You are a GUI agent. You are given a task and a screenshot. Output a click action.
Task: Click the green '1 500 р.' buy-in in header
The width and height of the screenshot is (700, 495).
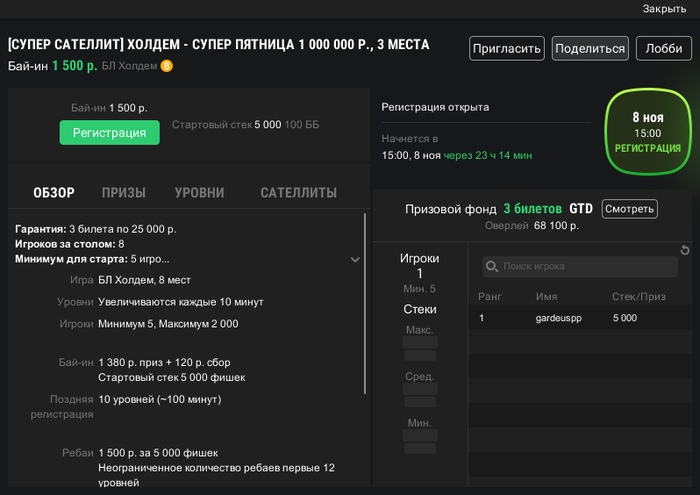click(75, 66)
